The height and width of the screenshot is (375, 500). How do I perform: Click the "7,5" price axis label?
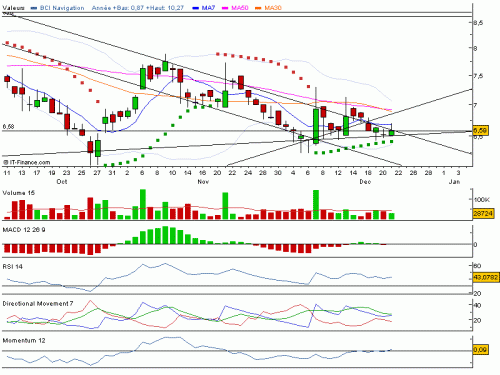tap(478, 76)
